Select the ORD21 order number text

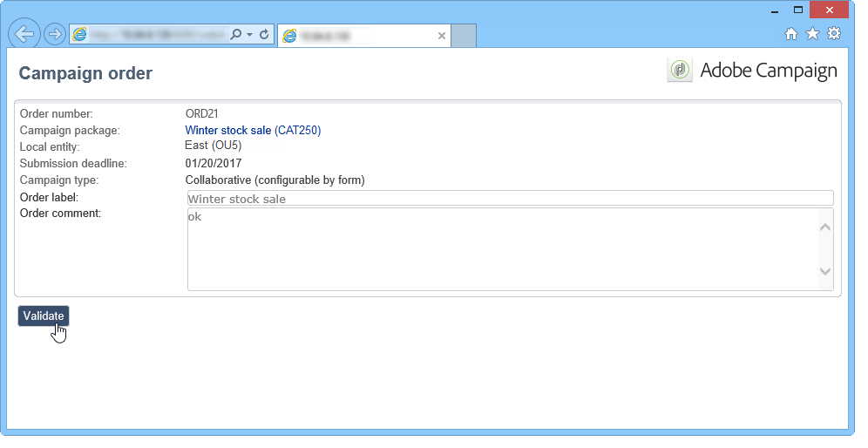click(201, 113)
